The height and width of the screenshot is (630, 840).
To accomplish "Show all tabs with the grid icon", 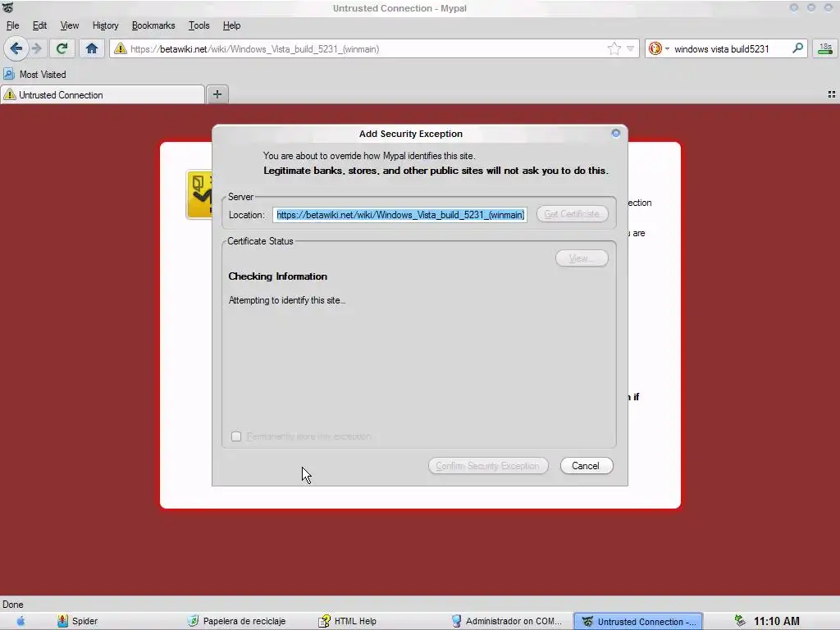I will [x=832, y=94].
